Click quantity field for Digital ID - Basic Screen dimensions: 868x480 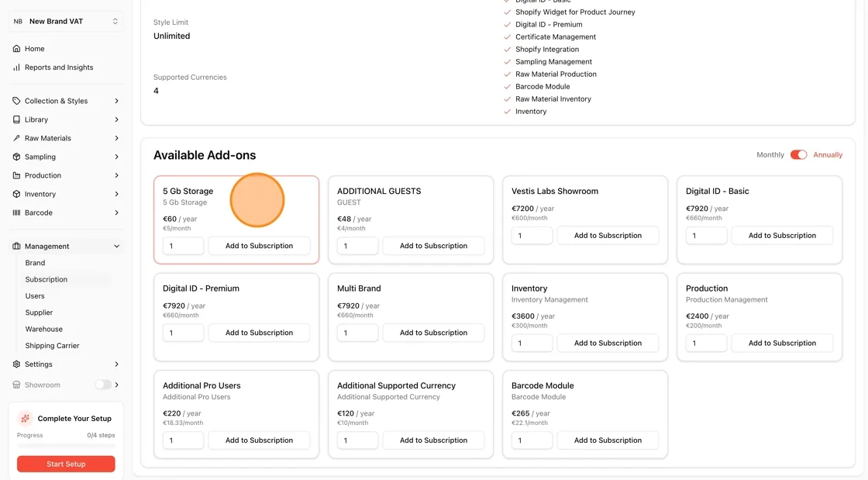click(706, 235)
